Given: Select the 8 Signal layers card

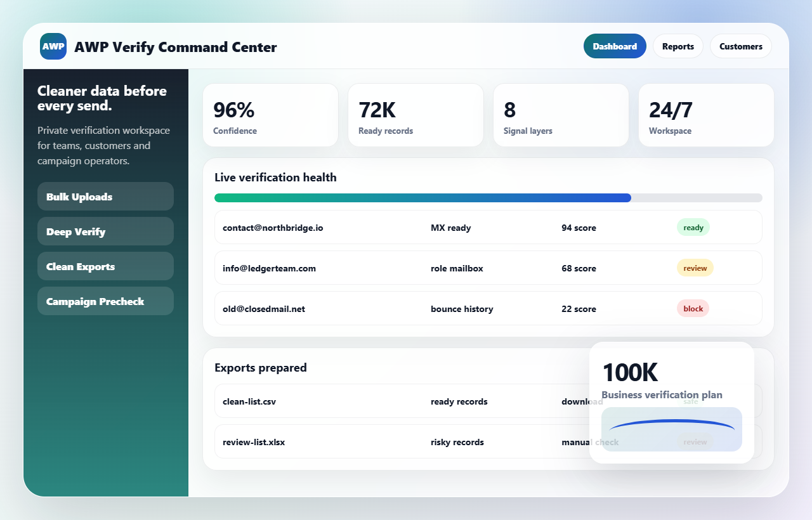Looking at the screenshot, I should click(561, 115).
